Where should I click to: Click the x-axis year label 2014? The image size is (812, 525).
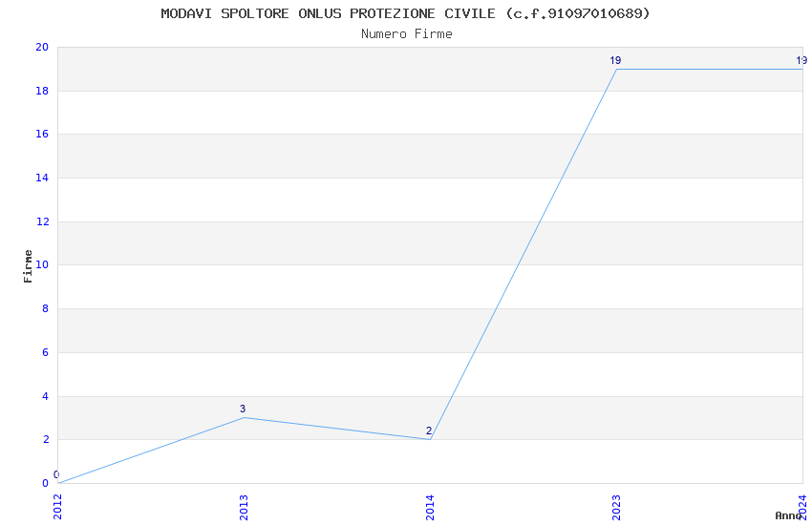(x=430, y=507)
